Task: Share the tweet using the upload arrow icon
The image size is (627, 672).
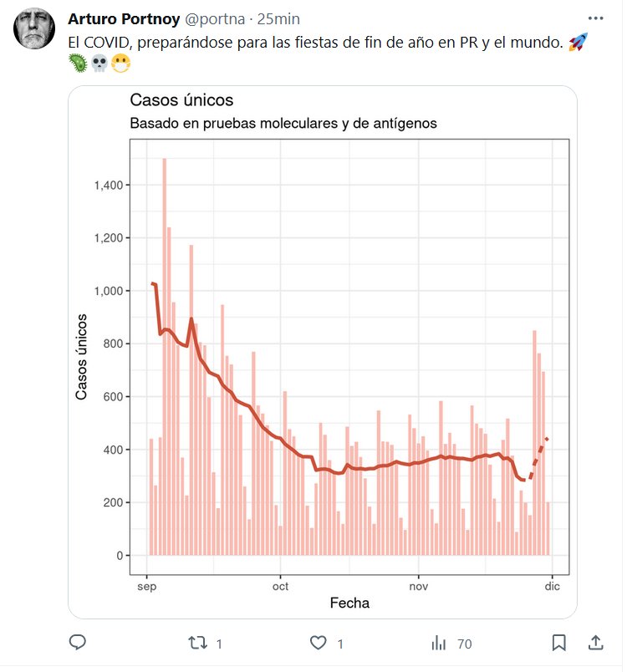Action: 595,643
